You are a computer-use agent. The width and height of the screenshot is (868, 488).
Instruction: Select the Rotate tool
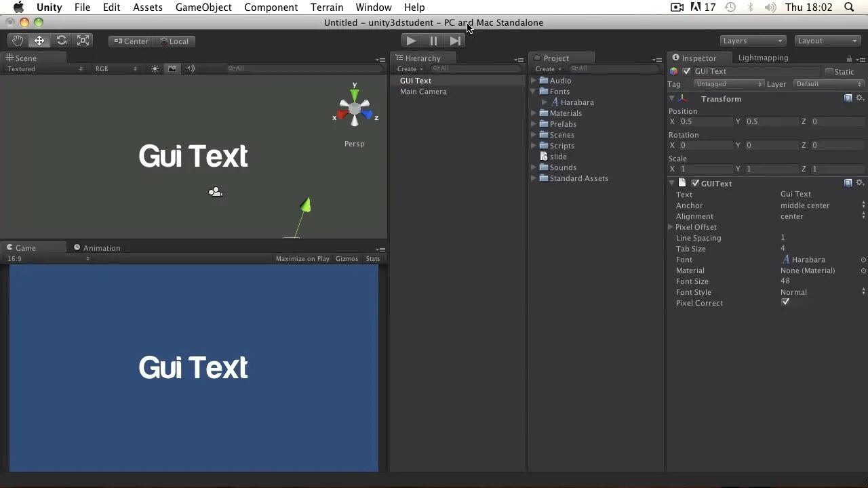(x=61, y=41)
